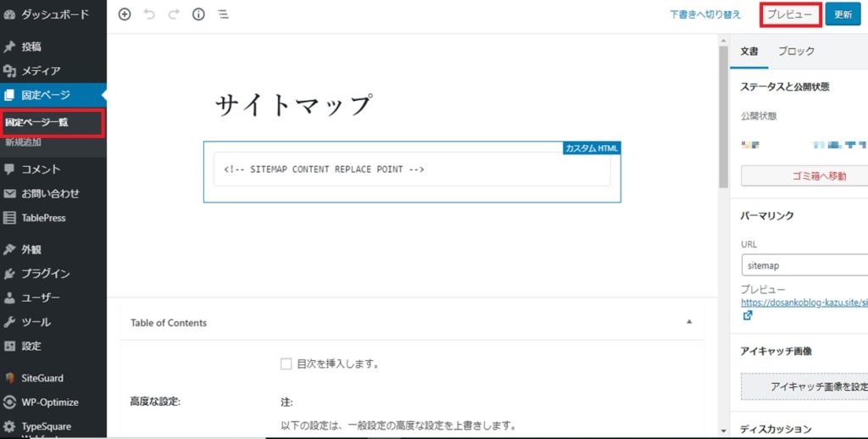
Task: Open the プラグイン menu label
Action: click(46, 274)
